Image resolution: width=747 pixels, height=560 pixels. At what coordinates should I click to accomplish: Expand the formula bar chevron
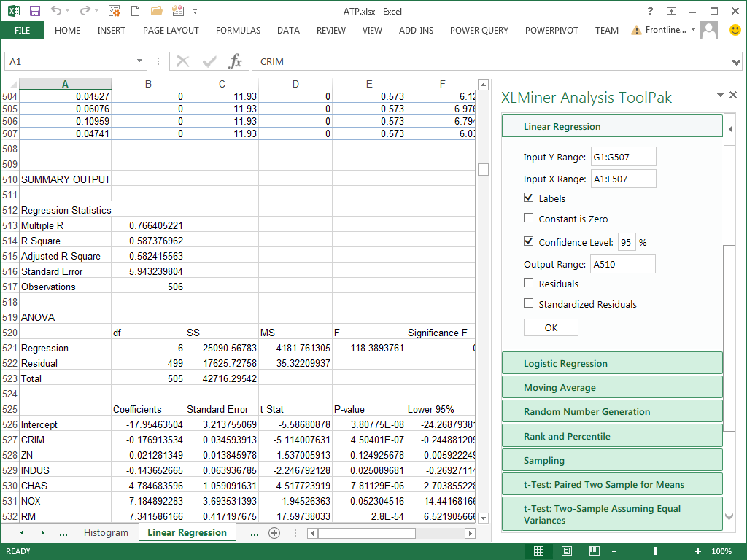736,62
